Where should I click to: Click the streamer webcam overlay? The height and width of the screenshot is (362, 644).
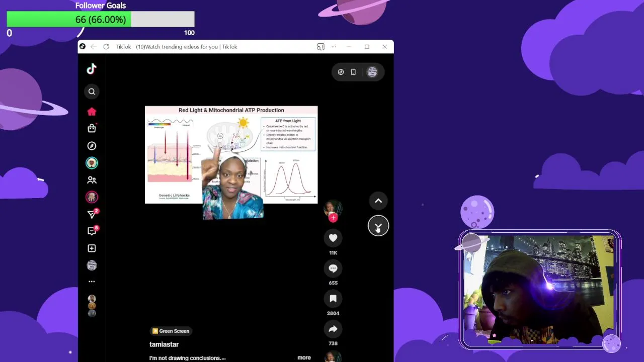(540, 290)
